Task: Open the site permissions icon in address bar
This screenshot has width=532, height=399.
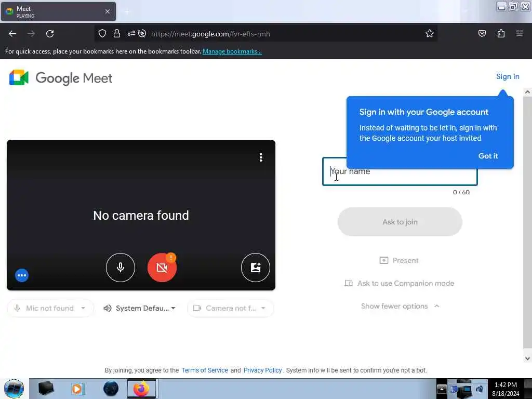Action: click(x=131, y=33)
